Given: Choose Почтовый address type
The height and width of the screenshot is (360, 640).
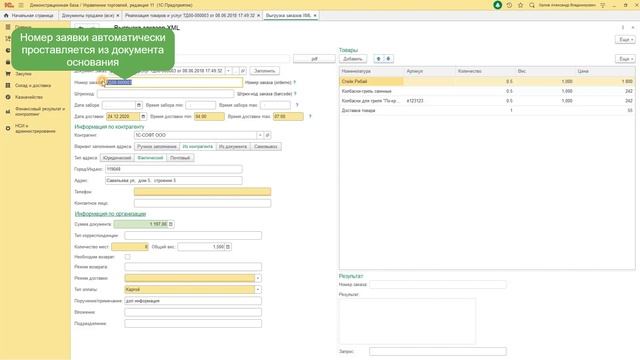Looking at the screenshot, I should [x=180, y=158].
